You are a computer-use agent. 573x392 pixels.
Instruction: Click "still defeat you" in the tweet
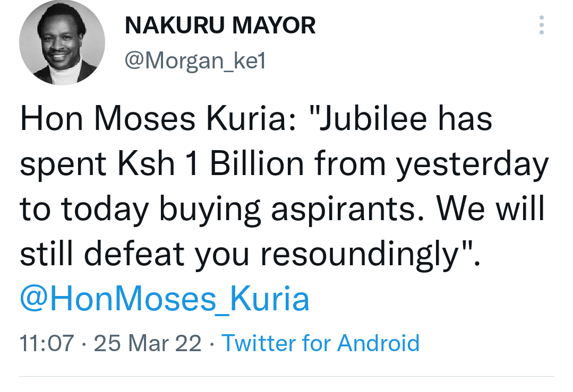(134, 255)
